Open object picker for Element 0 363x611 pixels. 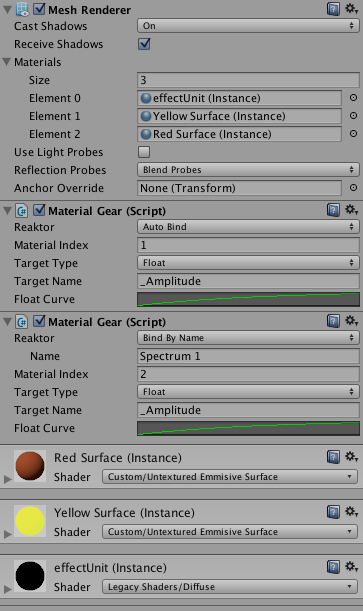(353, 98)
